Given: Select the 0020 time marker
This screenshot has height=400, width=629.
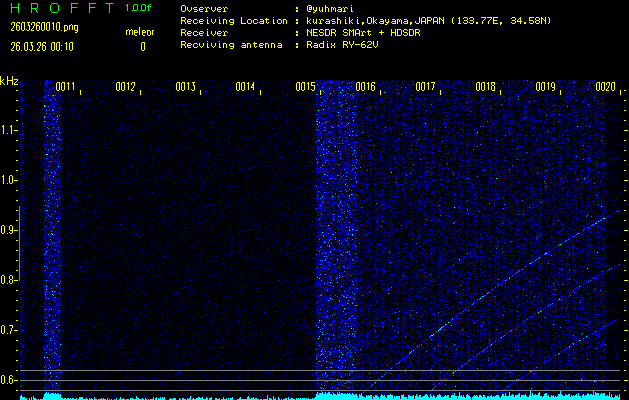Looking at the screenshot, I should tap(605, 87).
